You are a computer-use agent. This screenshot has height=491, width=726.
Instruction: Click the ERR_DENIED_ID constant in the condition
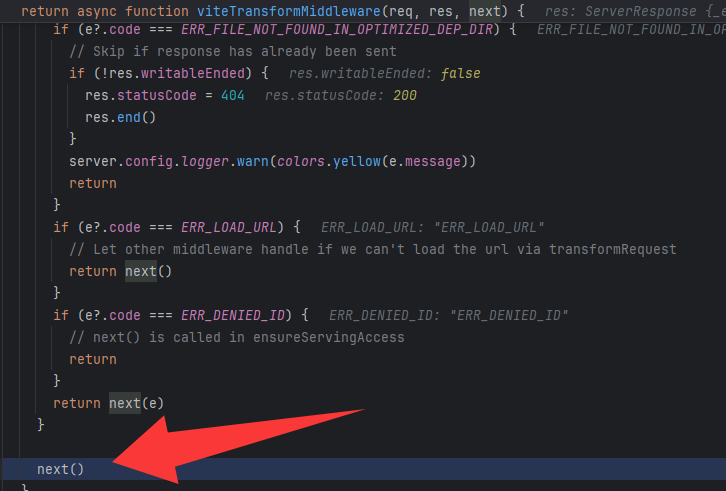(x=233, y=315)
